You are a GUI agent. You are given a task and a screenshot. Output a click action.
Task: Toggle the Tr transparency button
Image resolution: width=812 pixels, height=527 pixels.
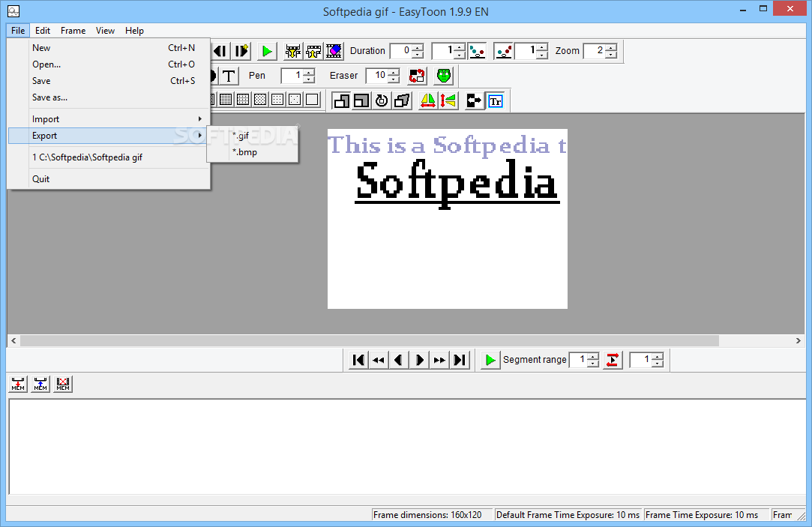[x=496, y=100]
